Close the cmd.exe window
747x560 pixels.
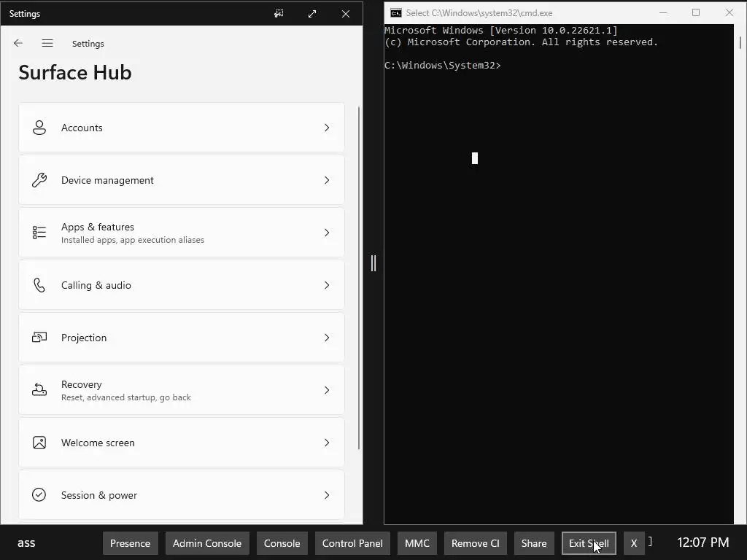(729, 13)
